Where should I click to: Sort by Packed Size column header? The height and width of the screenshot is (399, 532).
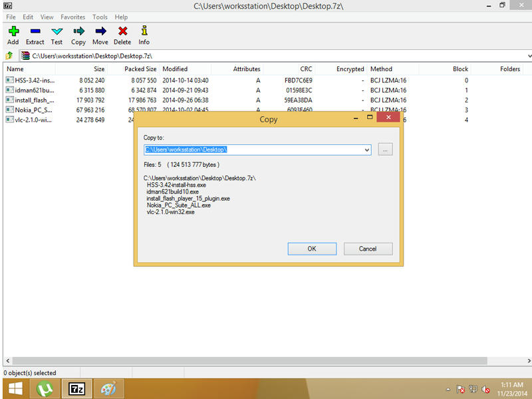click(134, 69)
